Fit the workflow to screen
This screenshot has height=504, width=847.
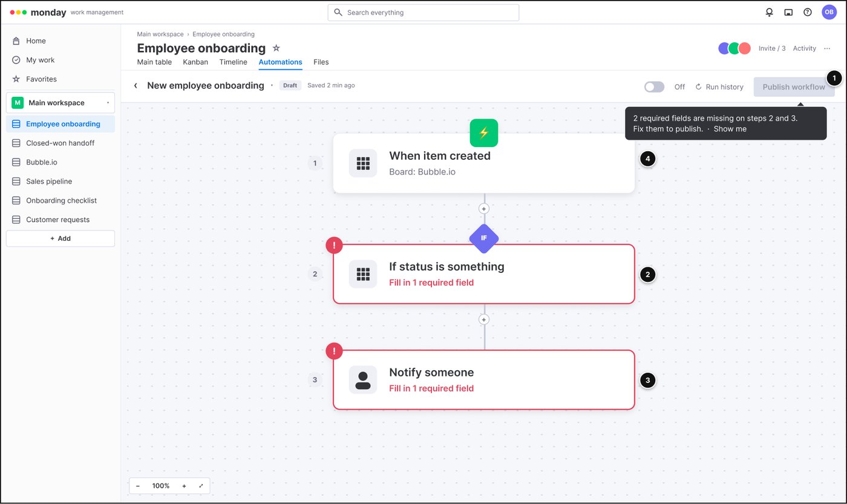[x=201, y=486]
